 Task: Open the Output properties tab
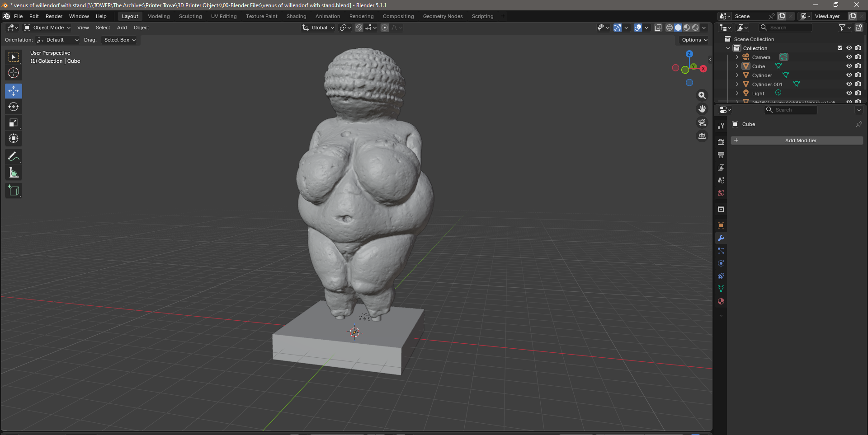(721, 155)
